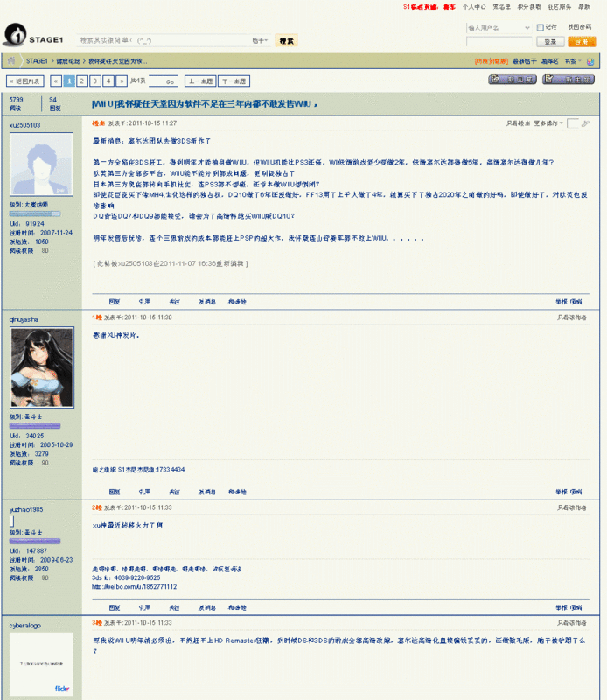Click the 最新帖子 link in breadcrumb bar

[x=525, y=61]
